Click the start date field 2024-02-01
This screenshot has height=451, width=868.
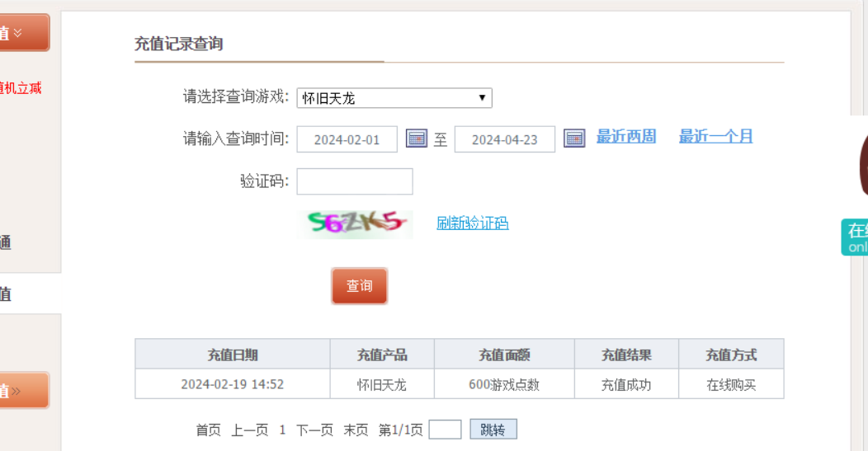coord(347,139)
